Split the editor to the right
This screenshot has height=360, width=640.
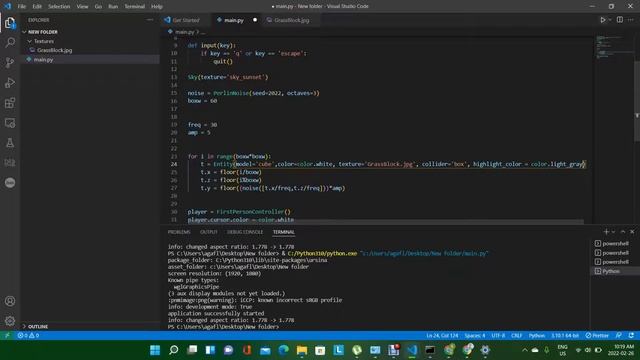(620, 20)
